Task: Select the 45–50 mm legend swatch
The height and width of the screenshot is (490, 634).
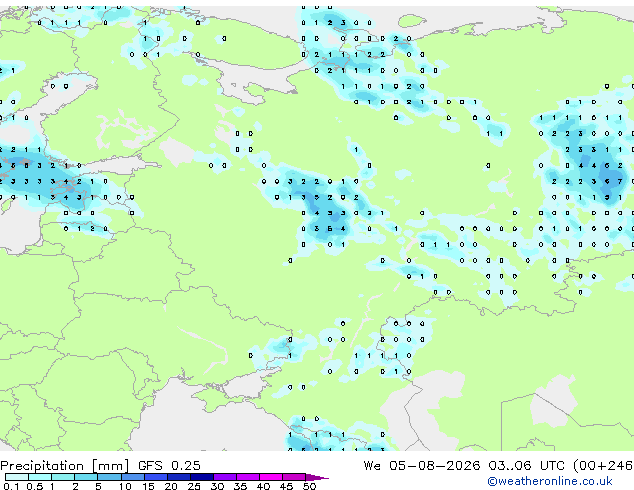Action: (294, 477)
